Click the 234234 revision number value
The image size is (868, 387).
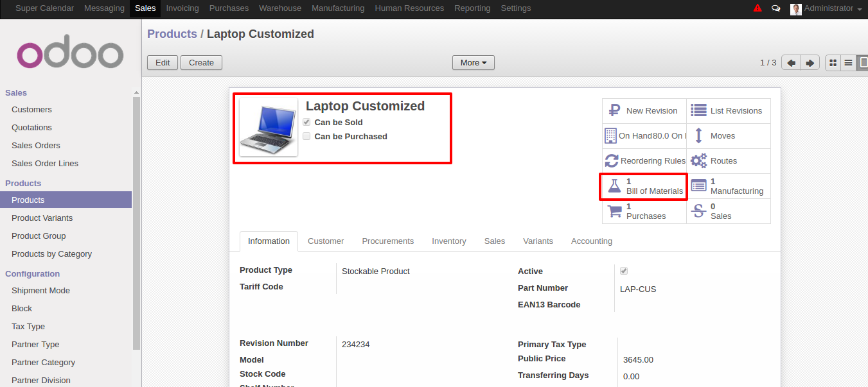click(x=356, y=345)
